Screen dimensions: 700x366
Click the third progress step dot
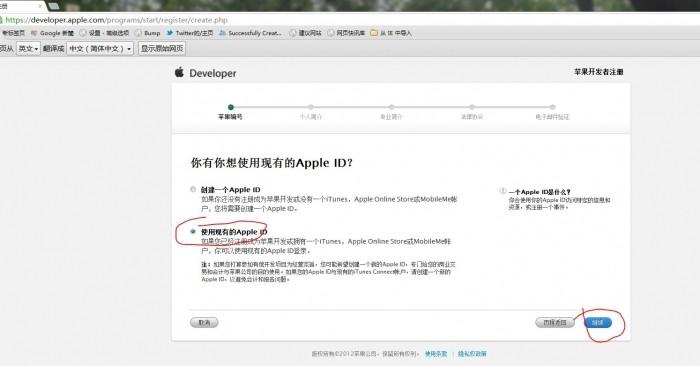391,107
